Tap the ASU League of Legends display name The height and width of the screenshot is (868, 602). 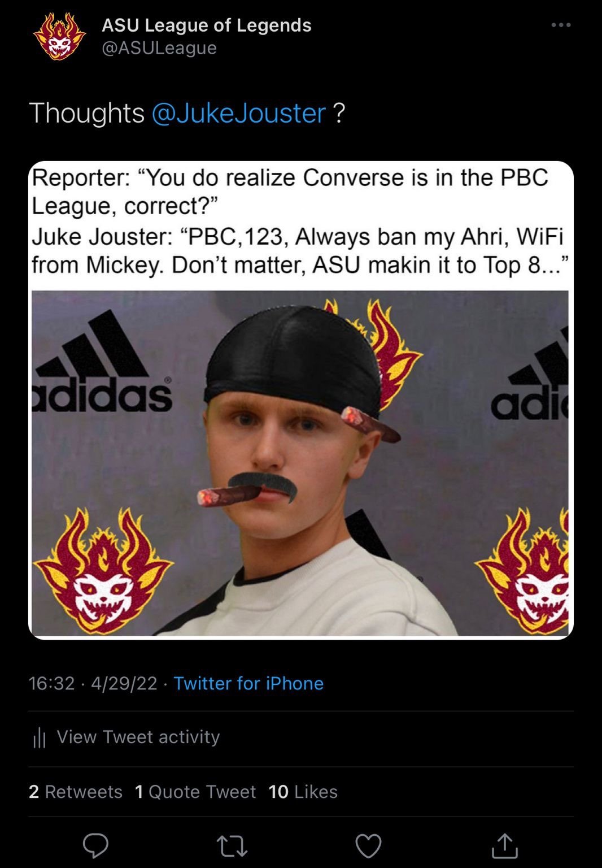(207, 25)
